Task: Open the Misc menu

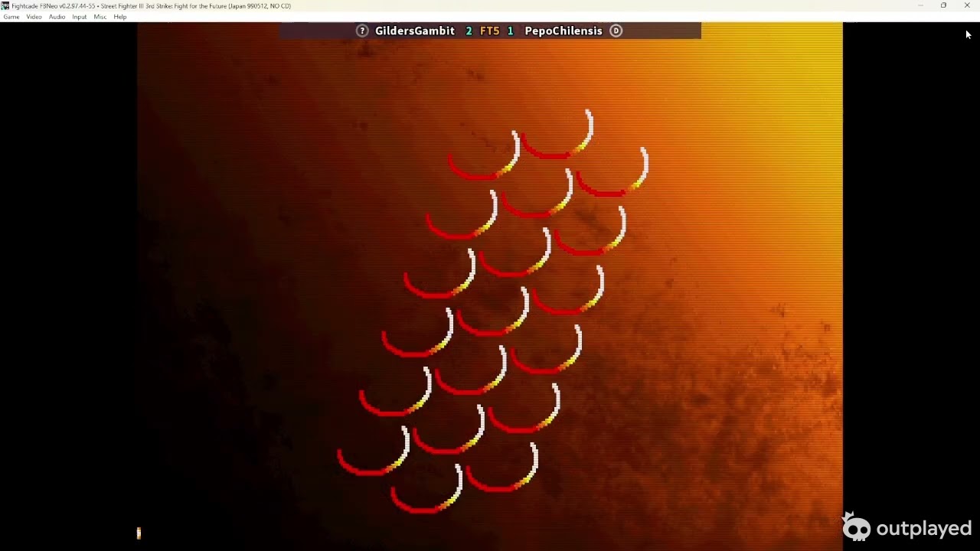Action: (x=100, y=17)
